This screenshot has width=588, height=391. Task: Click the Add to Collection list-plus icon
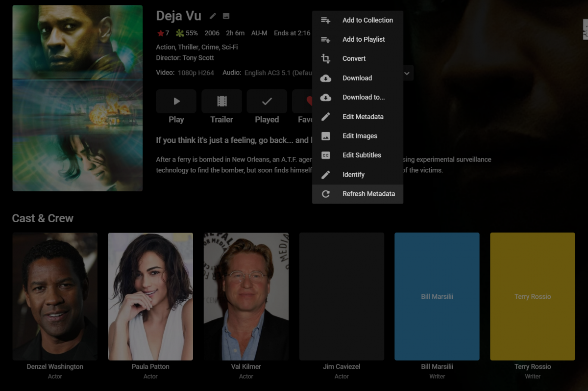325,20
